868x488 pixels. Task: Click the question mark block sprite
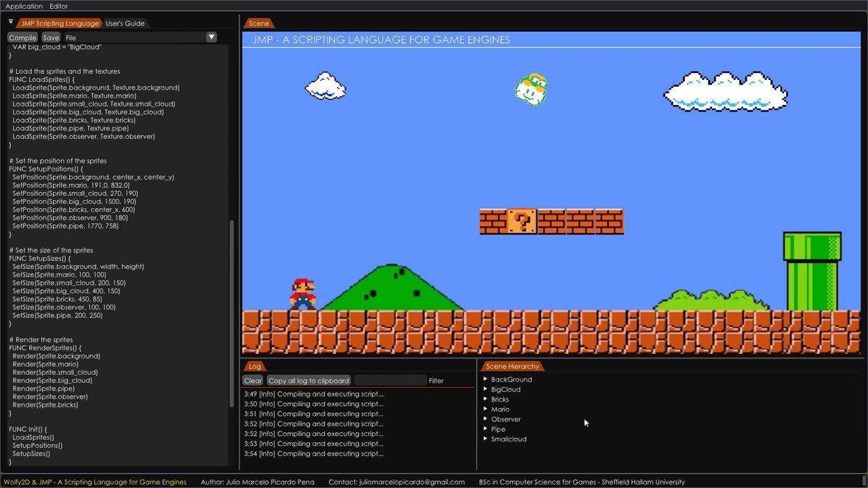522,222
